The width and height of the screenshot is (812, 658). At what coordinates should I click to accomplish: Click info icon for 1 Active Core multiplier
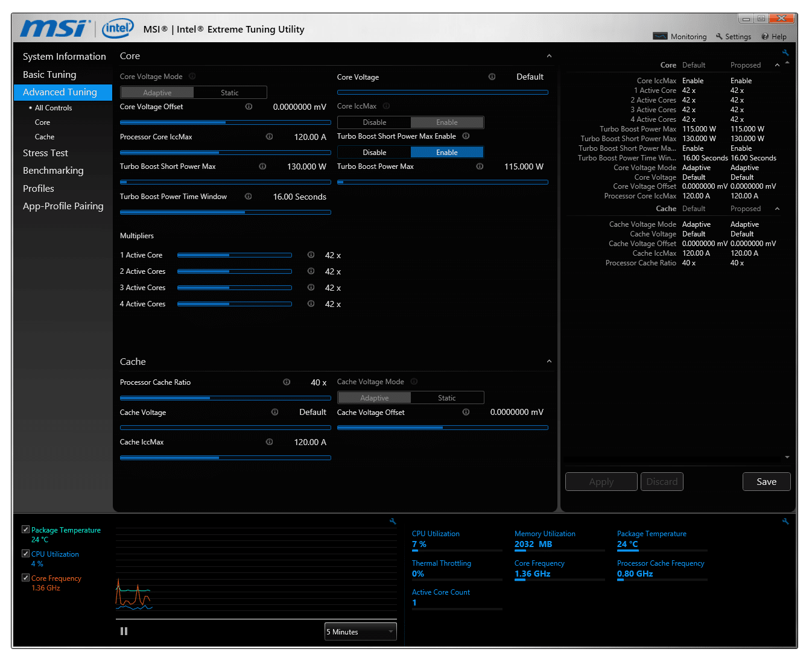[311, 255]
